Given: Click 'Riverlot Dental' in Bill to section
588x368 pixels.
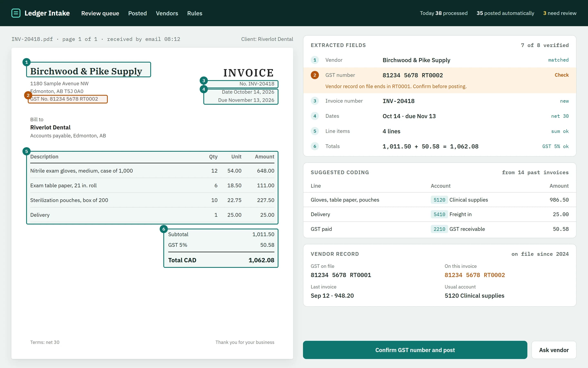Looking at the screenshot, I should (x=50, y=127).
